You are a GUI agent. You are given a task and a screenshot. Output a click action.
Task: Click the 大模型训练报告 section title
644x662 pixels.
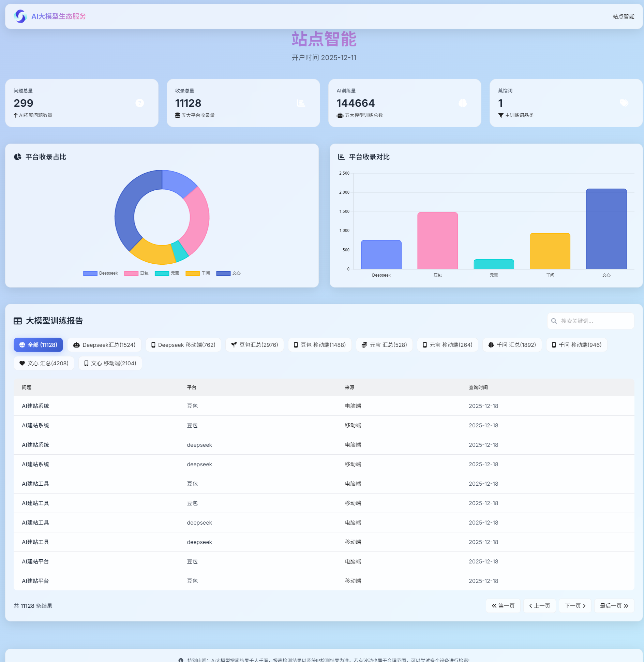[55, 321]
